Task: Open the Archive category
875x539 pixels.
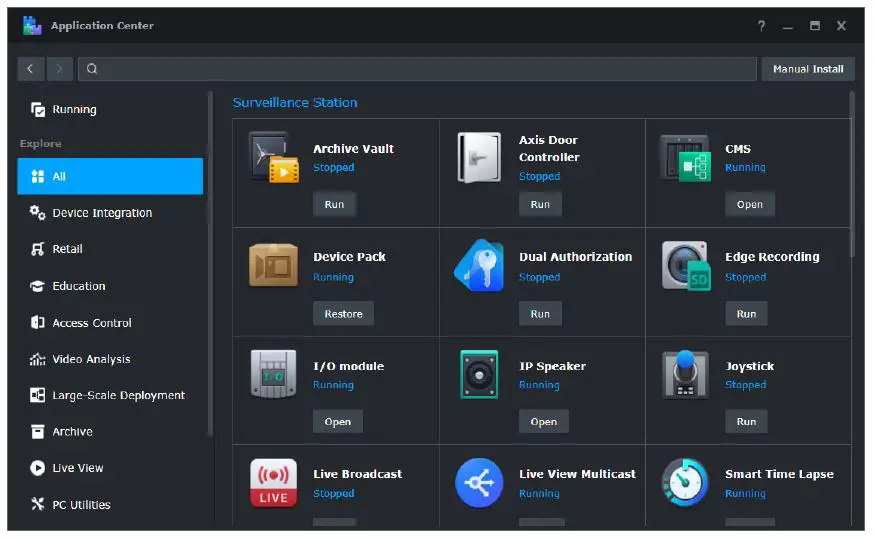Action: click(110, 431)
